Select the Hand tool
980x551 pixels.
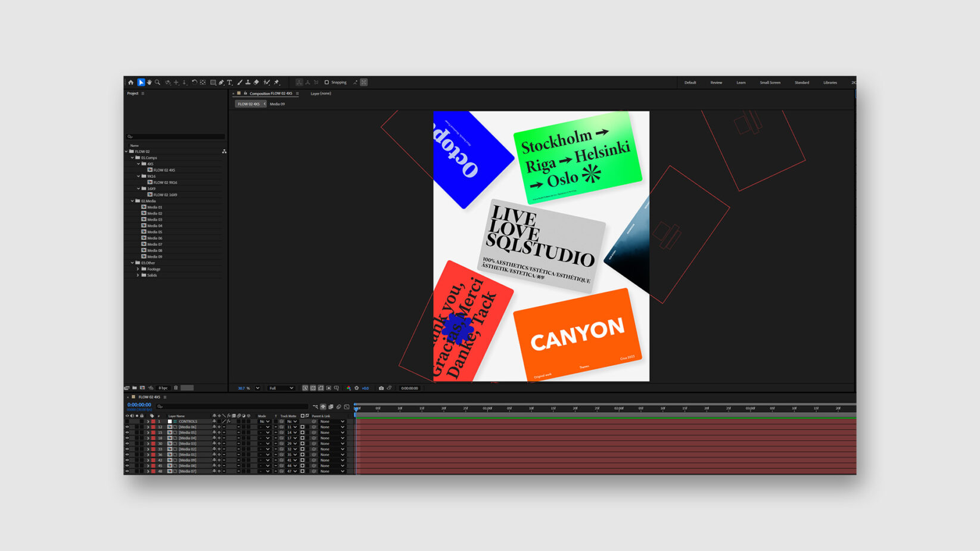tap(149, 82)
